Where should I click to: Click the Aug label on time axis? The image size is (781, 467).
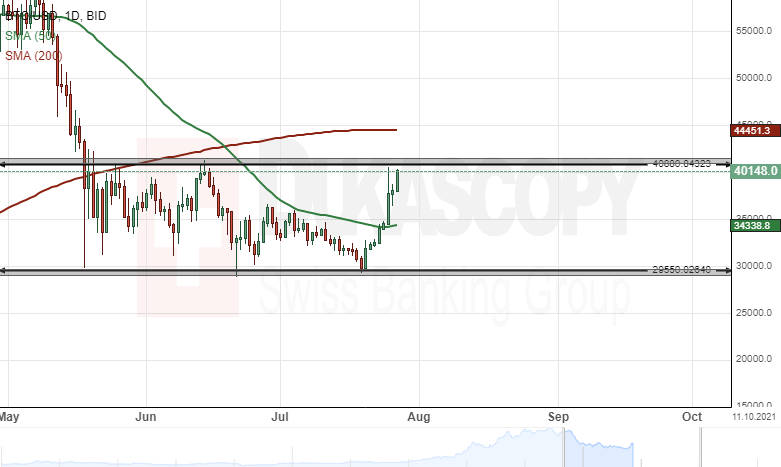[x=419, y=417]
